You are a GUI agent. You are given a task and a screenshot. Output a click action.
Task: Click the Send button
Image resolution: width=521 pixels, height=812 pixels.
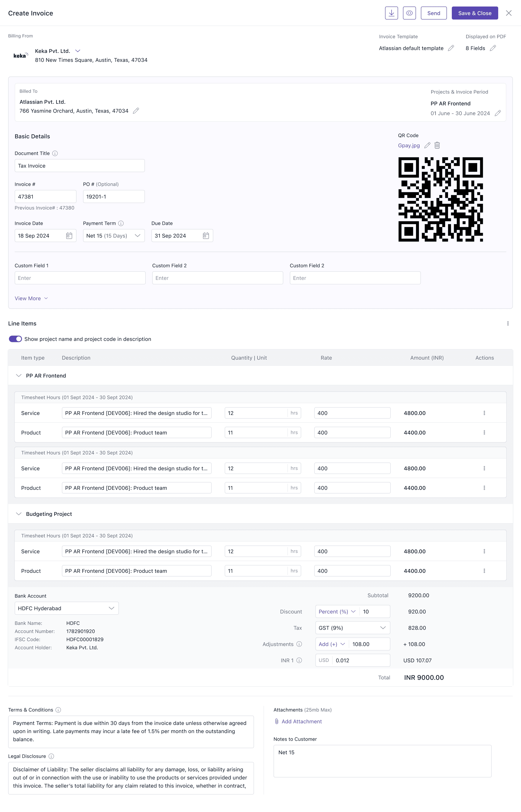coord(434,13)
